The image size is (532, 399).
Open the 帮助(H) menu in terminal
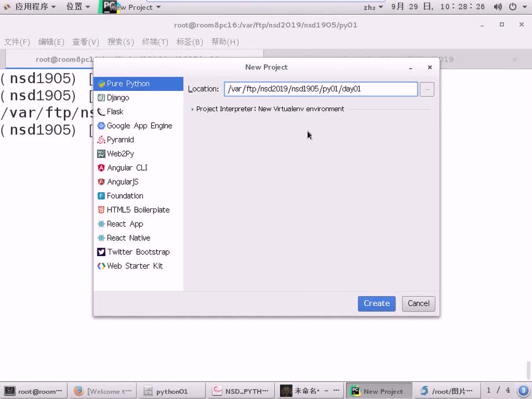225,42
